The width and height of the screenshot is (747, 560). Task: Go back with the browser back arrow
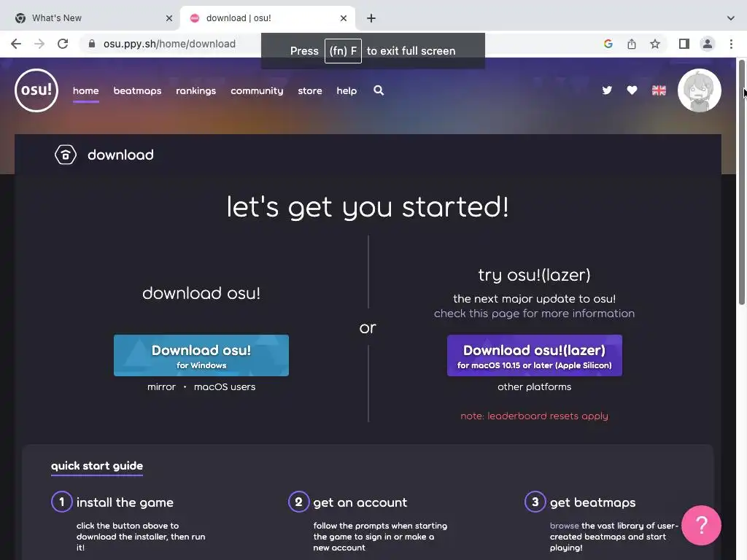[16, 44]
